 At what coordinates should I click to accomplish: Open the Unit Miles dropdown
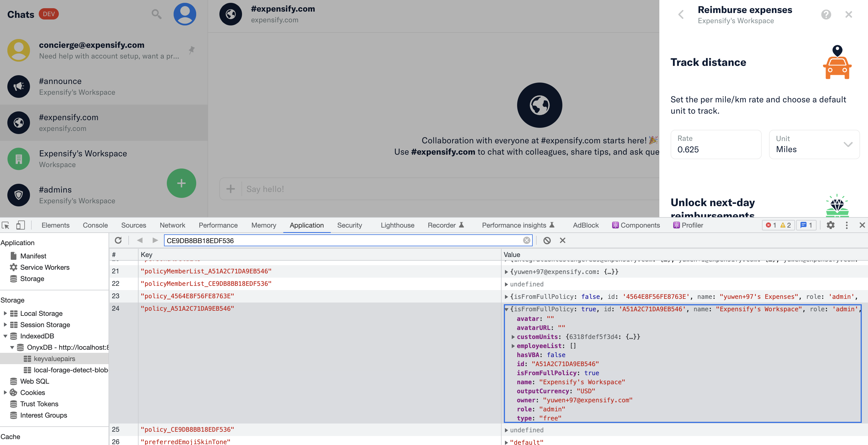point(814,144)
